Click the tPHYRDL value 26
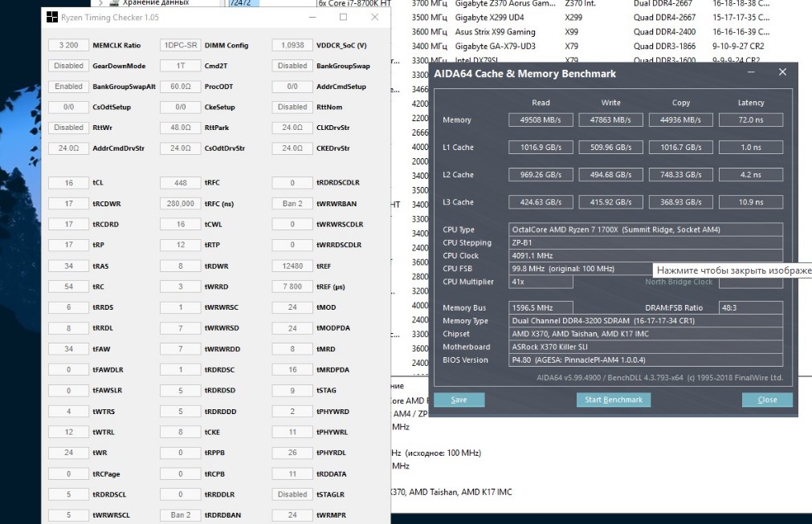This screenshot has width=812, height=524. [x=292, y=453]
